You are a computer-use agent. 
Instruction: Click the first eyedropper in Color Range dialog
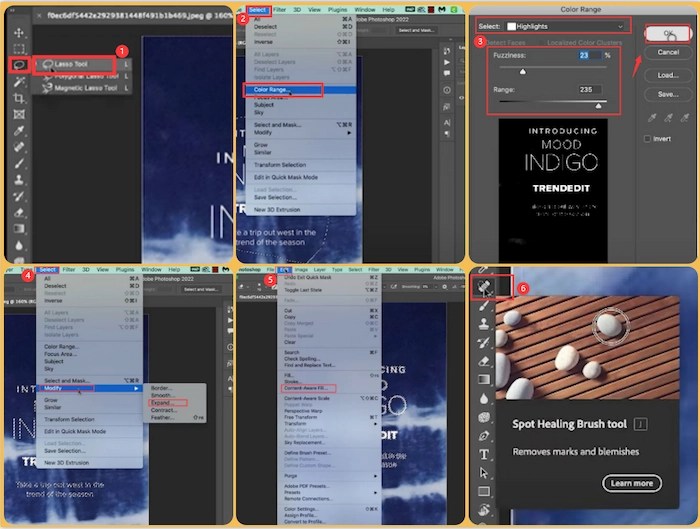click(652, 118)
